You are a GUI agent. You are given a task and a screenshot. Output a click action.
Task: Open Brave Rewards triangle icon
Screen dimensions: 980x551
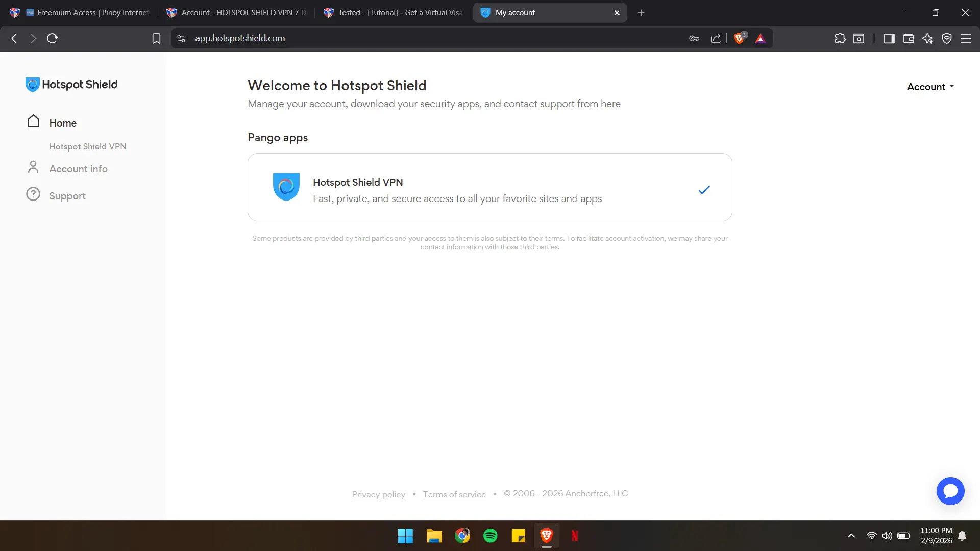coord(761,38)
